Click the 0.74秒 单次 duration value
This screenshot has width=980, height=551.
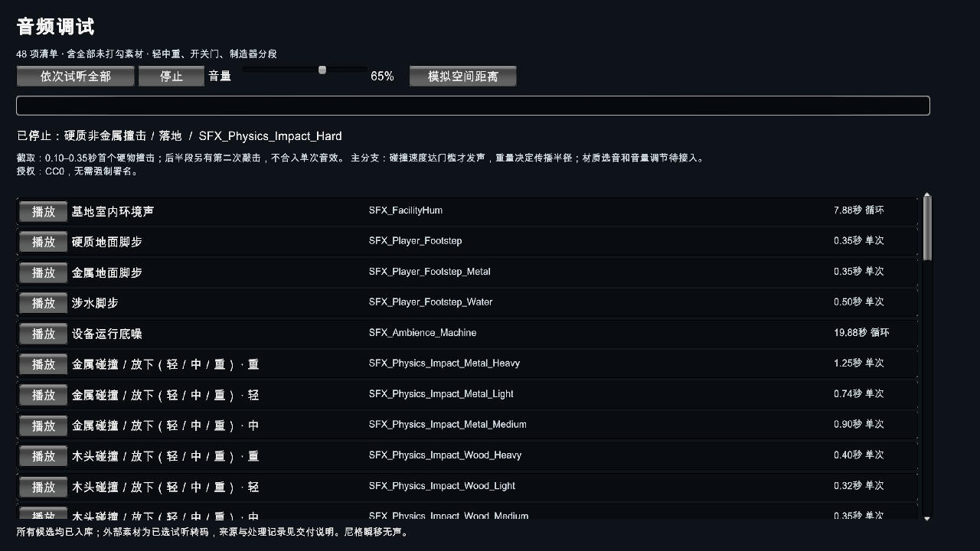coord(858,393)
